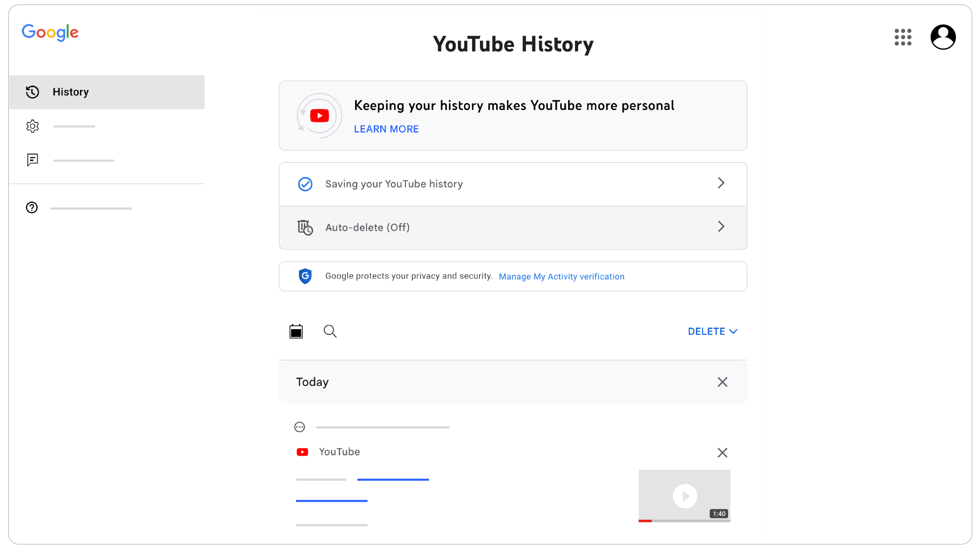Play the video thumbnail in today's history
980x551 pixels.
(685, 496)
